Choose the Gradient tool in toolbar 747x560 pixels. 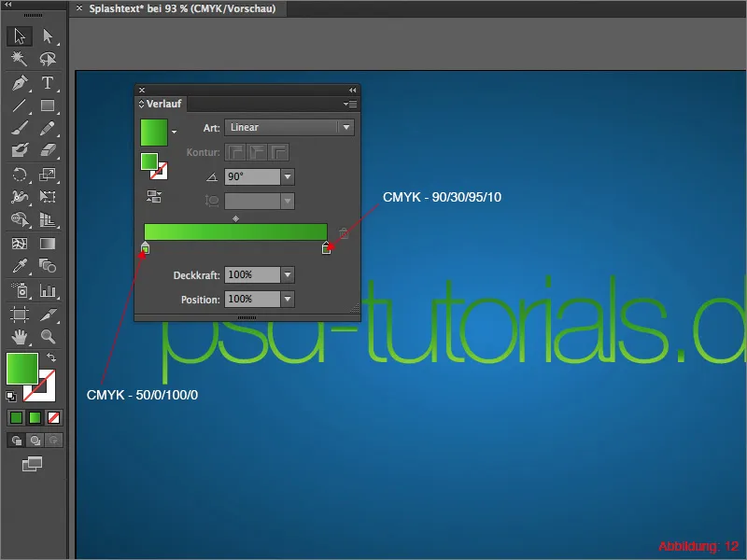click(48, 244)
